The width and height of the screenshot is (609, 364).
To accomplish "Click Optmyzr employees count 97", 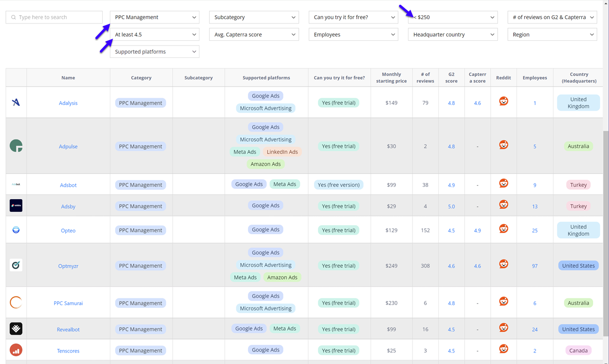I will [x=535, y=266].
